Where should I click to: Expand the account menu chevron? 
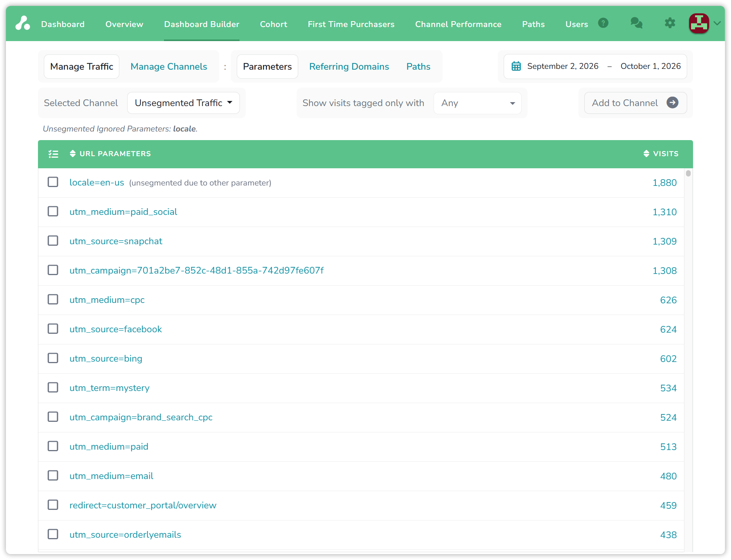coord(717,23)
